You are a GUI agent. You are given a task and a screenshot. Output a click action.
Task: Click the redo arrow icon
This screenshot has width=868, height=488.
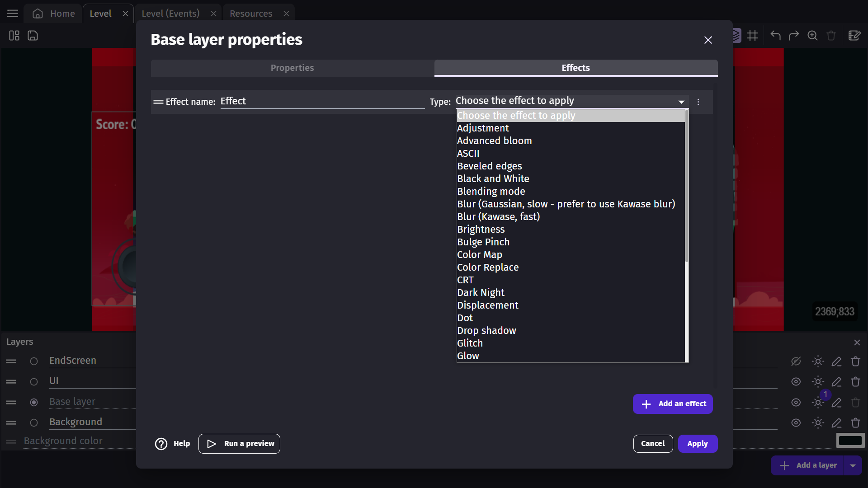tap(794, 36)
